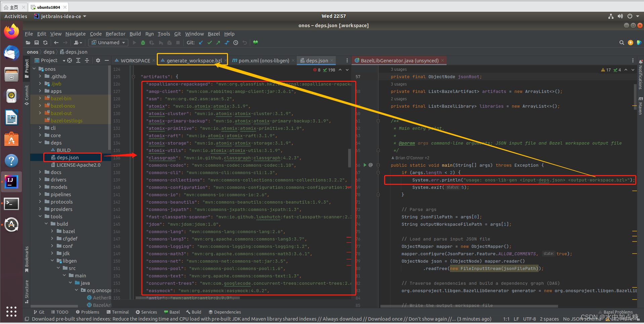Open the Terminal app in the dock
Image resolution: width=644 pixels, height=324 pixels.
click(x=11, y=204)
